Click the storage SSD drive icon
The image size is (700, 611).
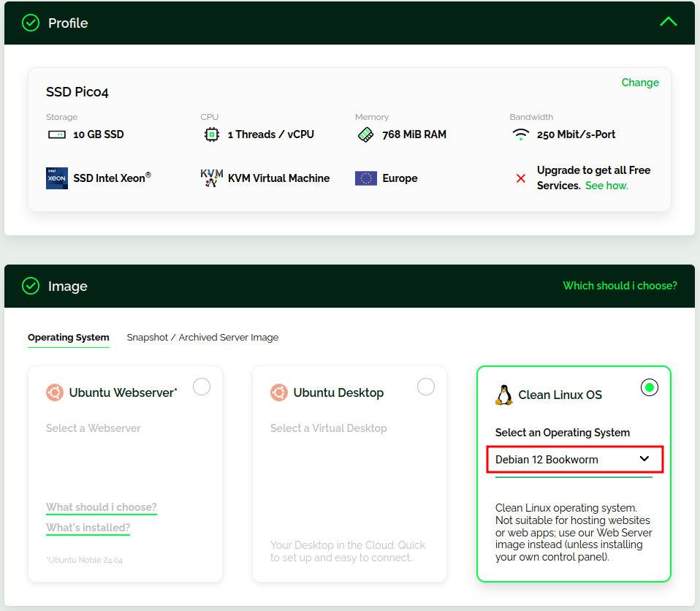(x=56, y=134)
